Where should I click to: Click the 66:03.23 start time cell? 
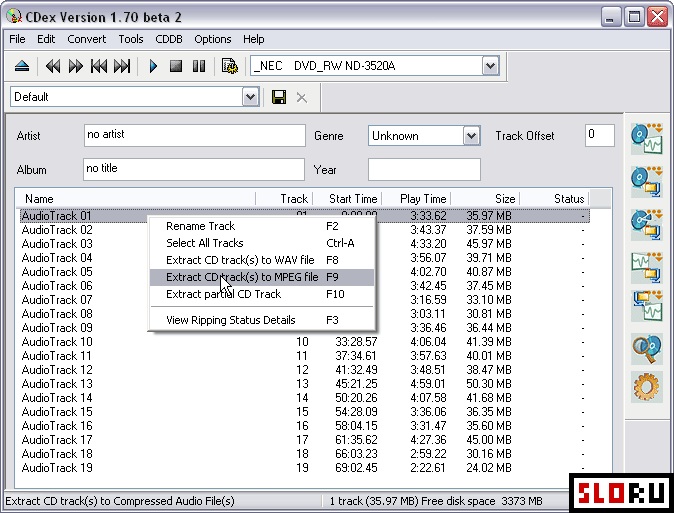click(356, 454)
